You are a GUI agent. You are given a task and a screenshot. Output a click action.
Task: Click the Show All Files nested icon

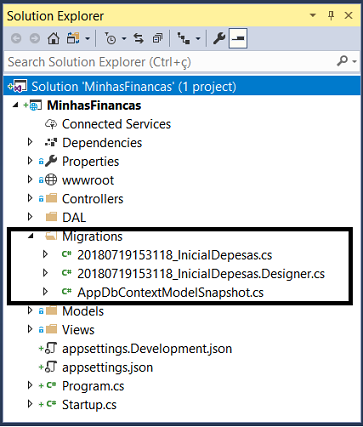[183, 39]
